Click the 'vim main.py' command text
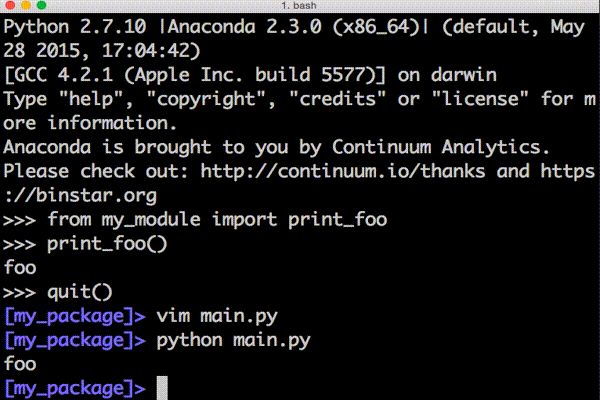600x400 pixels. (x=217, y=317)
